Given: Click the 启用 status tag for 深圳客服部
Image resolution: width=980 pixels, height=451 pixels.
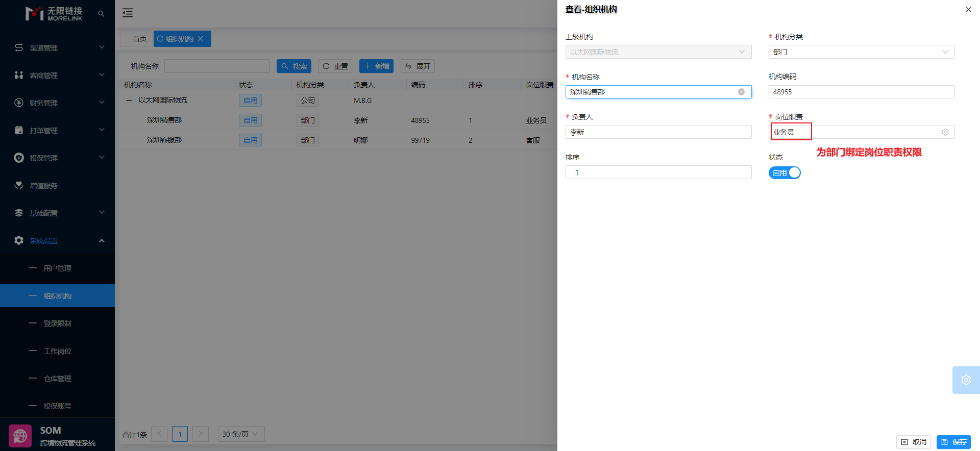Looking at the screenshot, I should pos(250,140).
